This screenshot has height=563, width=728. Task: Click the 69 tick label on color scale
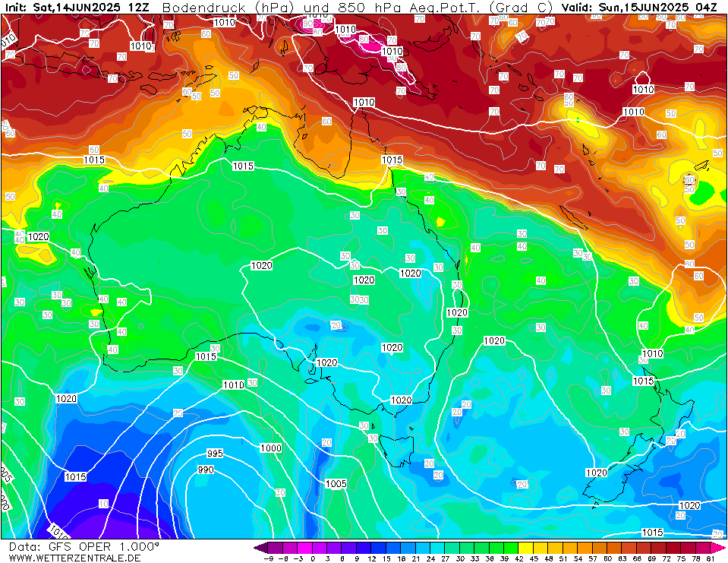tap(651, 558)
